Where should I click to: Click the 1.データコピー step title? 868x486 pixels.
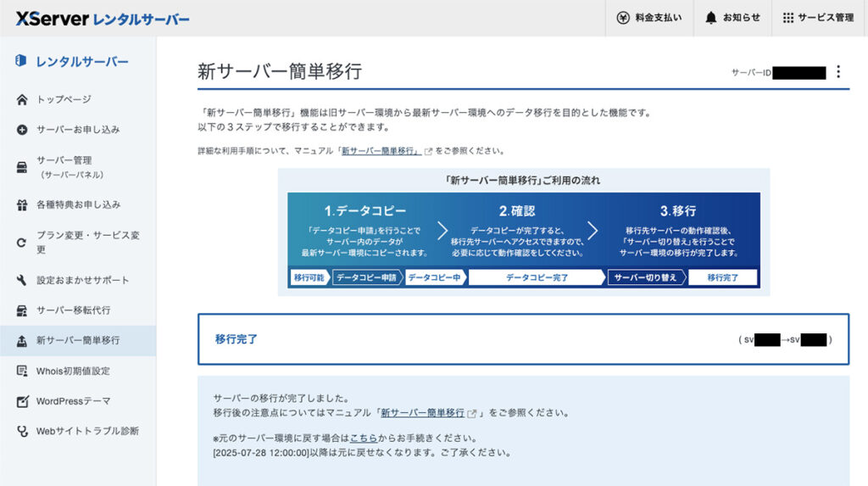364,211
